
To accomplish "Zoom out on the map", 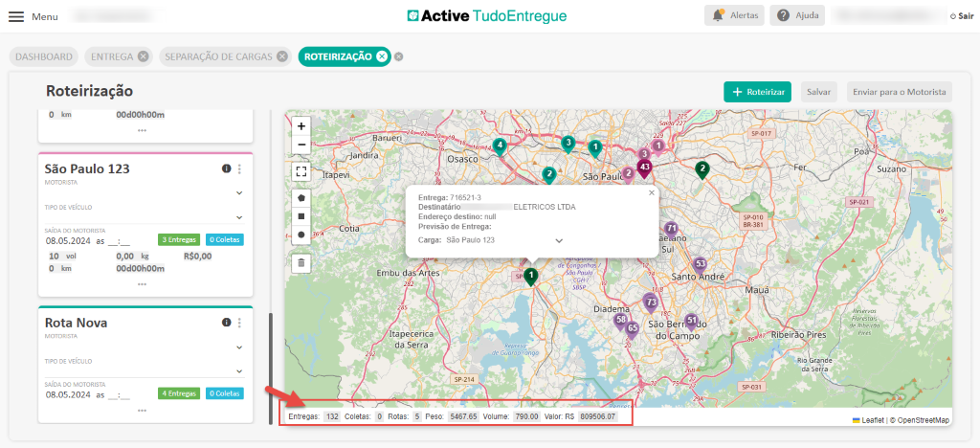I will [301, 145].
